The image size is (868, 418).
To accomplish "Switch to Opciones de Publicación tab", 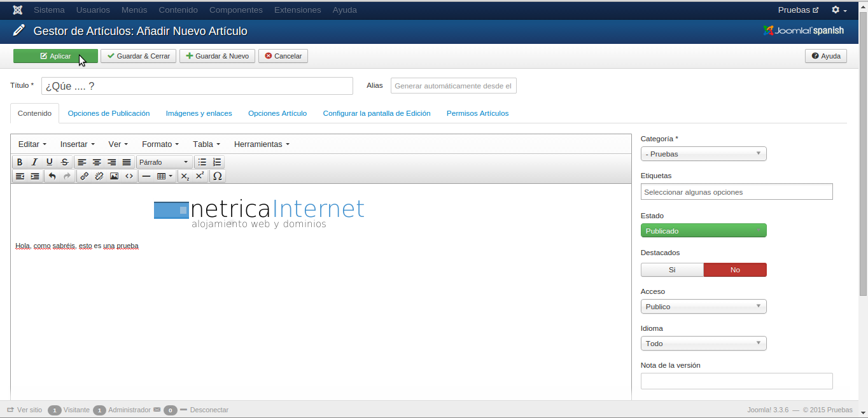I will tap(109, 113).
